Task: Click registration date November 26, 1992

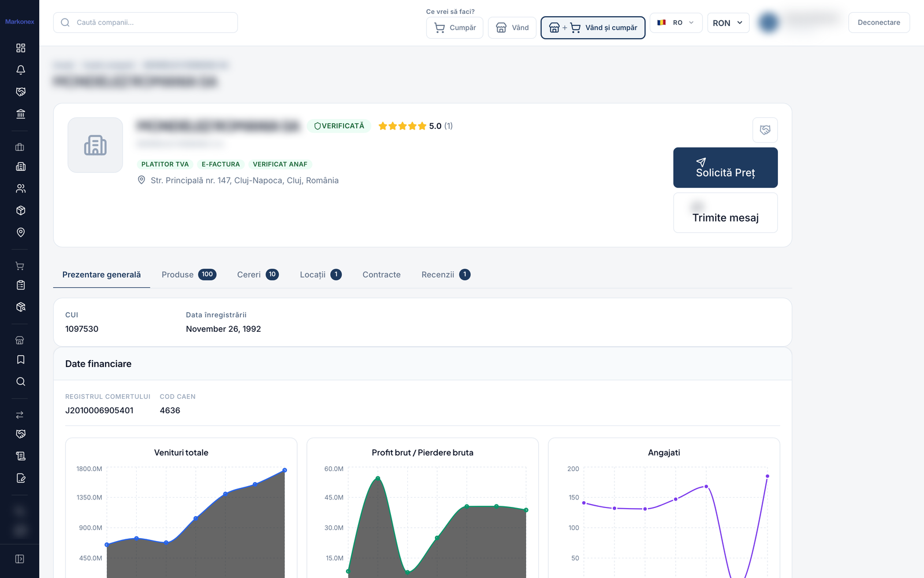Action: point(223,329)
